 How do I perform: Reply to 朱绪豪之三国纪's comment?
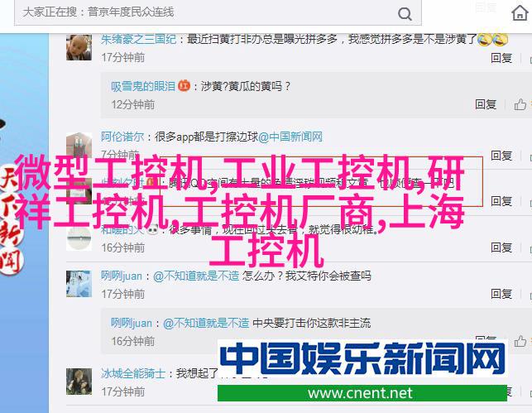pos(501,58)
